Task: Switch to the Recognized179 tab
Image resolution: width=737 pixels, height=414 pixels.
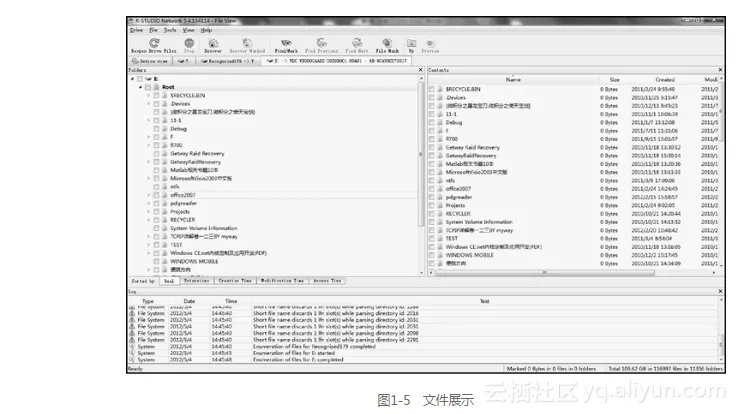Action: (227, 61)
